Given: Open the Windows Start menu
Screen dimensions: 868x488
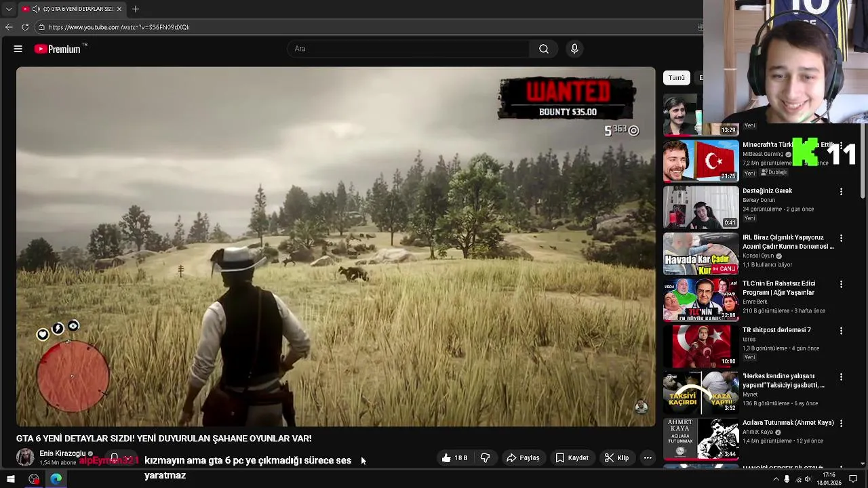Looking at the screenshot, I should pos(11,479).
